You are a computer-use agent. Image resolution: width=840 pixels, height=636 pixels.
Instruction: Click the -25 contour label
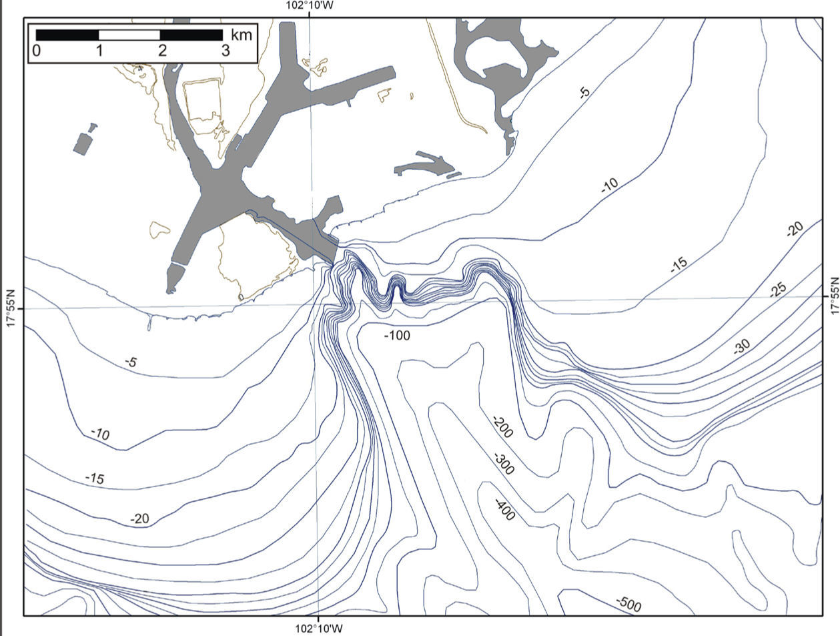click(777, 290)
